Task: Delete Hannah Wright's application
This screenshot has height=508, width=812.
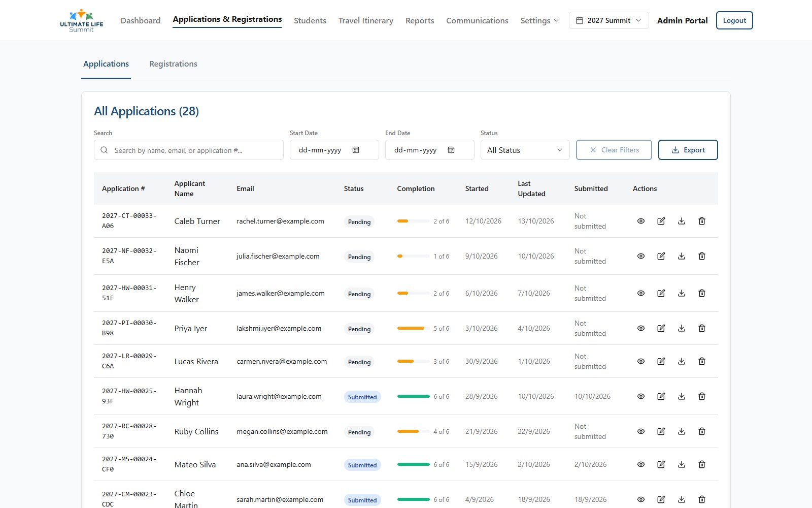Action: (x=702, y=396)
